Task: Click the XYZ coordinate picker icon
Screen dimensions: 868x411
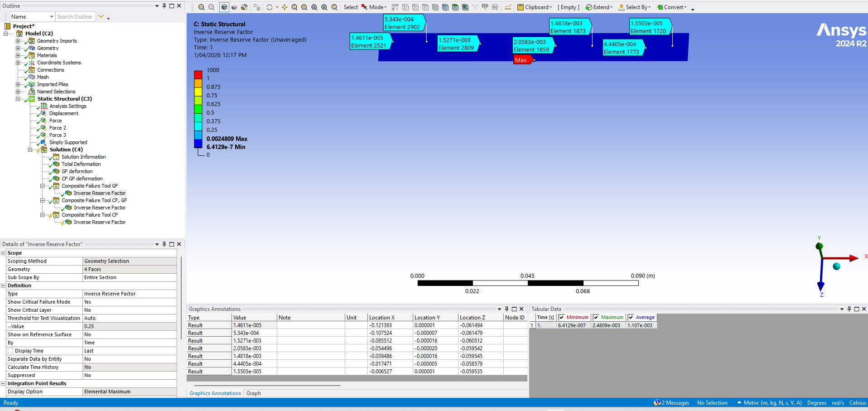Action: [475, 7]
